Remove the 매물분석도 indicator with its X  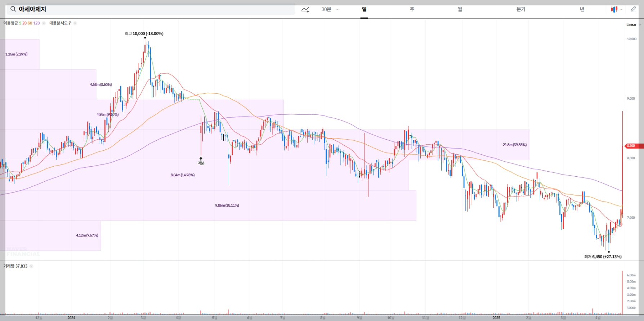pos(75,23)
